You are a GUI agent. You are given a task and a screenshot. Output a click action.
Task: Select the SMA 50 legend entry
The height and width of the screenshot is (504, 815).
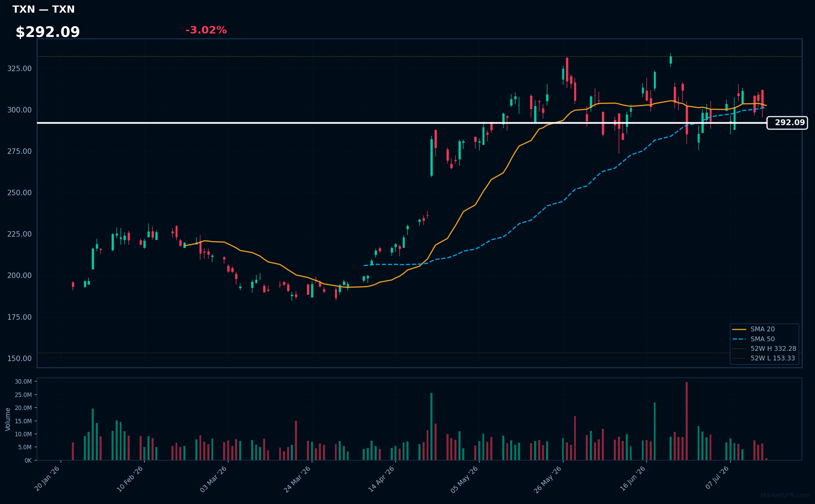click(753, 339)
